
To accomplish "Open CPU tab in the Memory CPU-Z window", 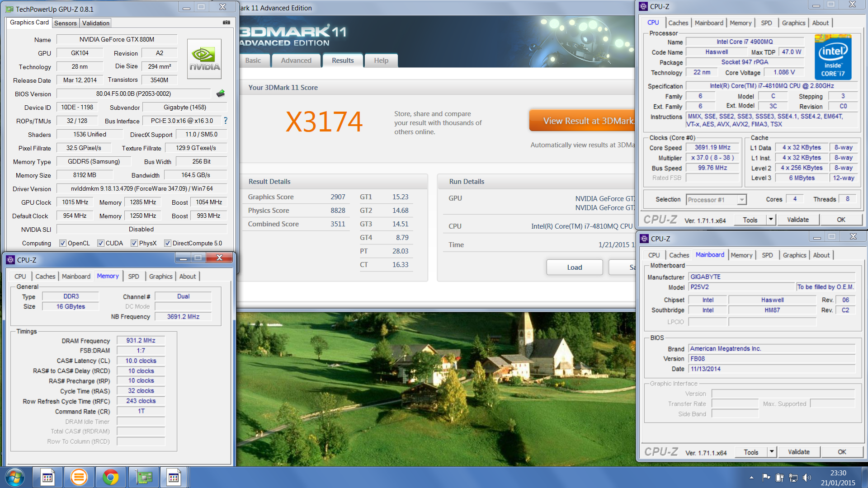I will (20, 277).
